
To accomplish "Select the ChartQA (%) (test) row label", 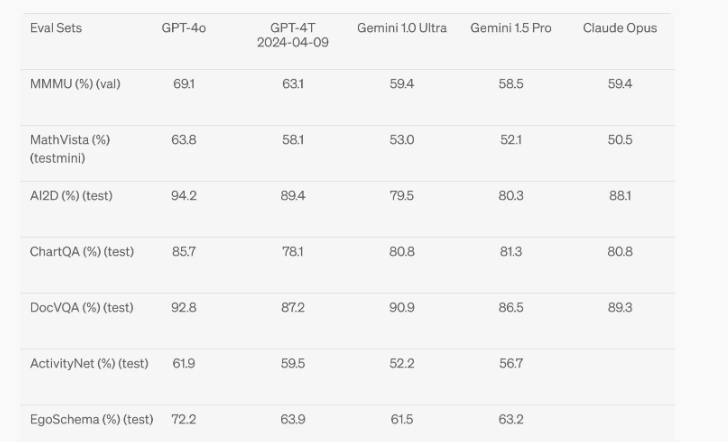I will 82,252.
